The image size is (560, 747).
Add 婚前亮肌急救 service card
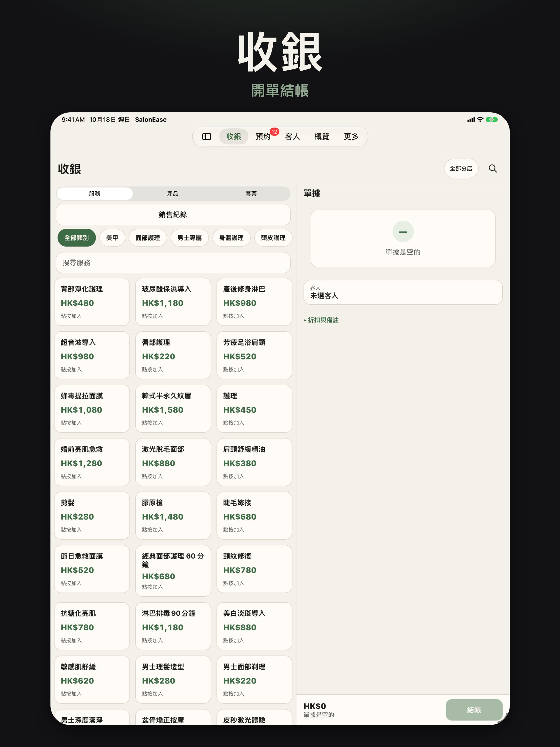(x=92, y=462)
